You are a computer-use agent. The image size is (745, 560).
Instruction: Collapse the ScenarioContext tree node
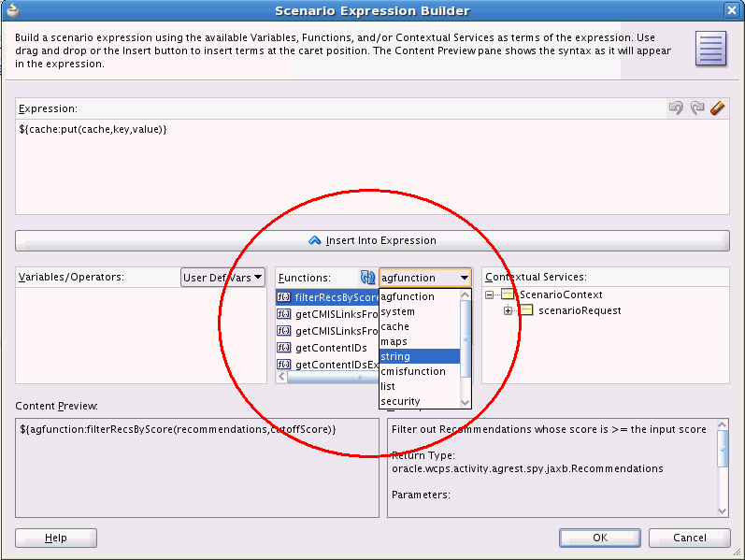click(490, 295)
